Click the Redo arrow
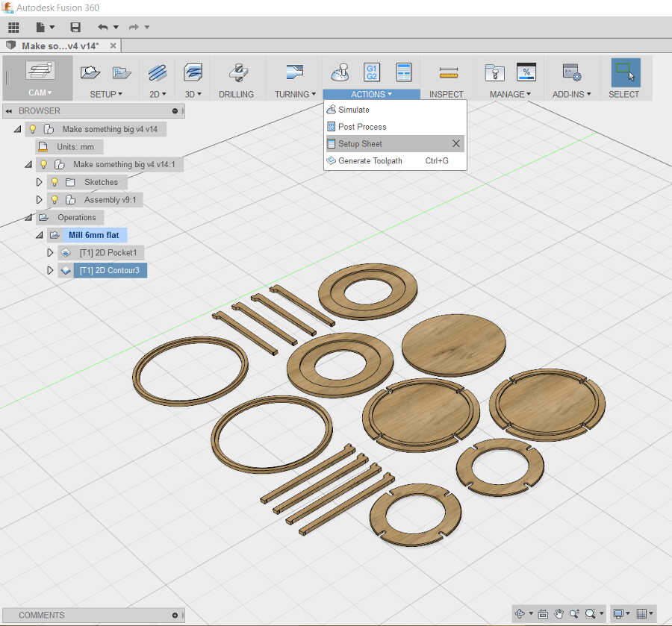Image resolution: width=672 pixels, height=626 pixels. pos(134,28)
